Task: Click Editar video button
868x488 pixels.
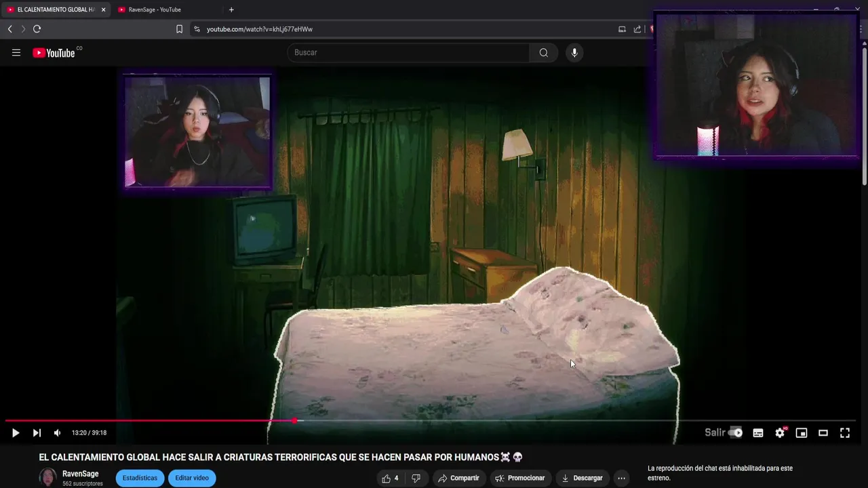Action: (x=192, y=478)
